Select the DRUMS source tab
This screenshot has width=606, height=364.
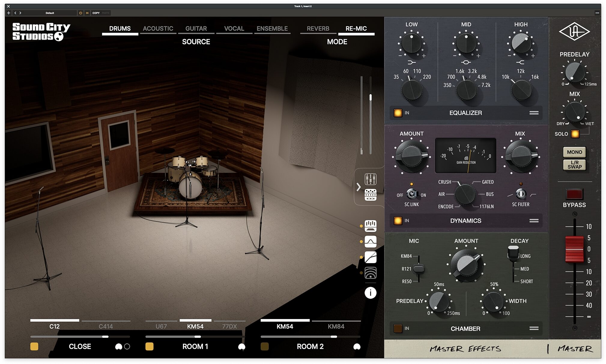[x=120, y=29]
